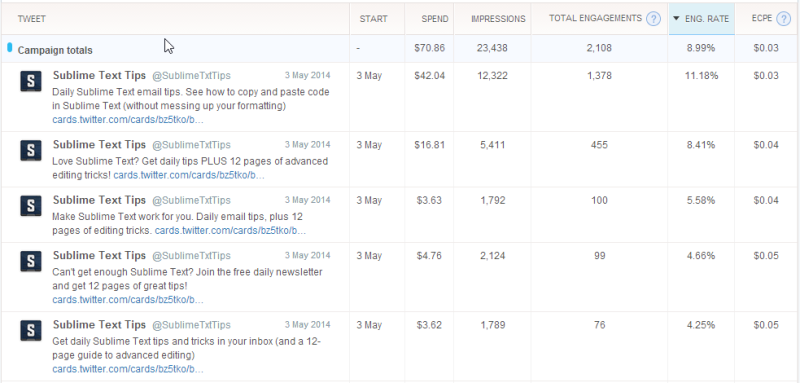The height and width of the screenshot is (383, 800).
Task: Select engagement rate 5.58%
Action: pos(701,200)
